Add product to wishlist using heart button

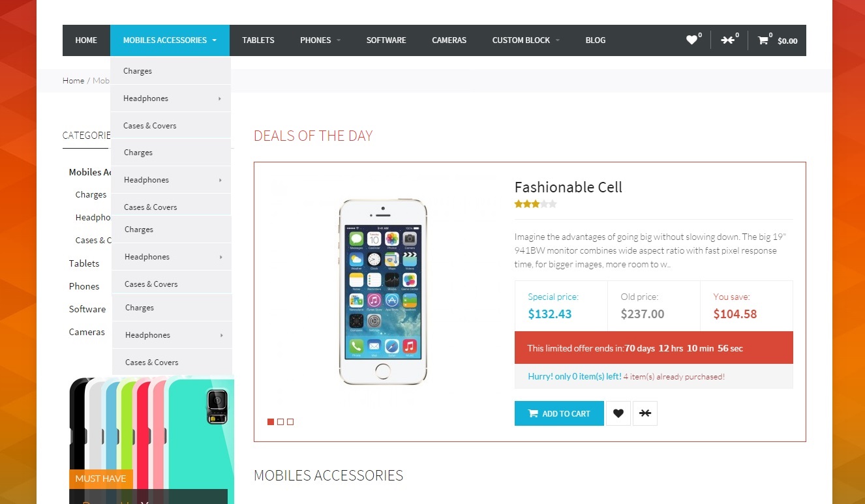[x=618, y=413]
